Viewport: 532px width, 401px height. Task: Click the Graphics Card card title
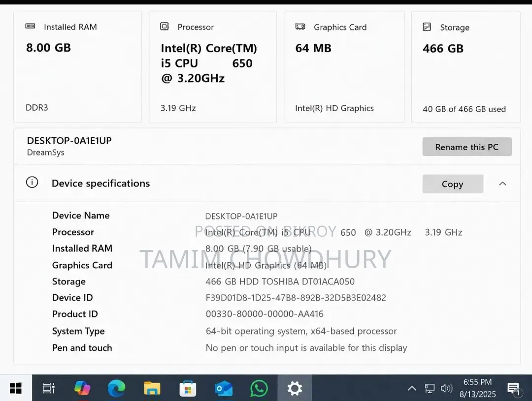pyautogui.click(x=340, y=27)
